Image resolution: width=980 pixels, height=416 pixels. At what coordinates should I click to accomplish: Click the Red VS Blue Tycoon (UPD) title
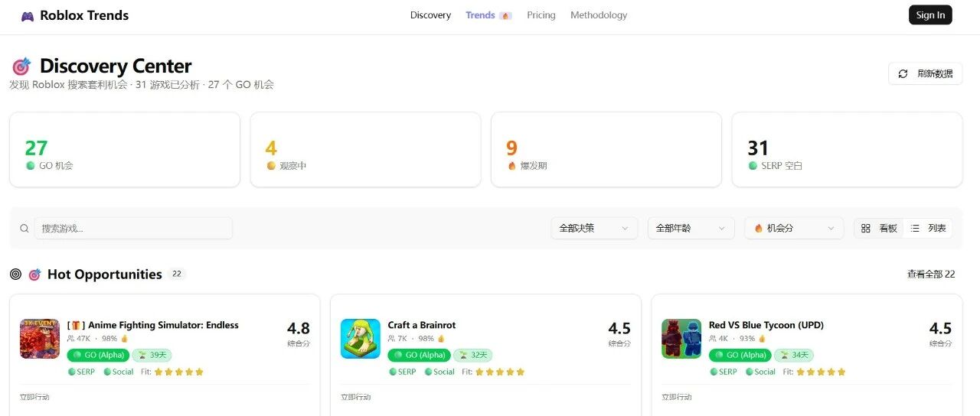pos(766,325)
